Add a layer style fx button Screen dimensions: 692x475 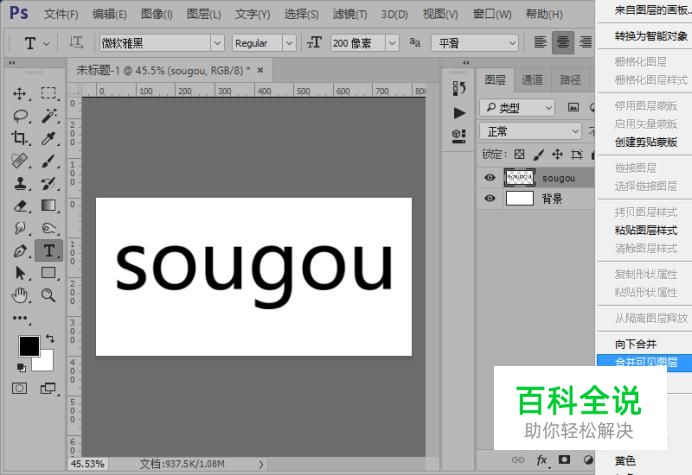[x=542, y=460]
